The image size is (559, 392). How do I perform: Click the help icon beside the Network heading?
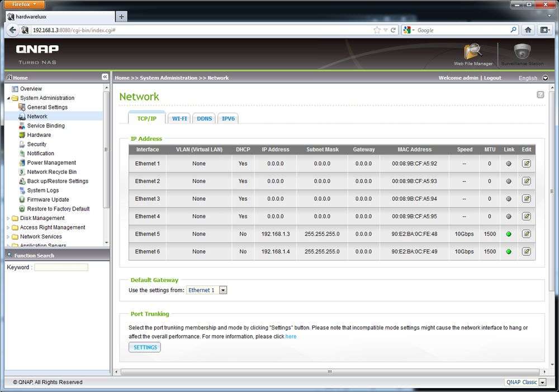click(x=541, y=94)
